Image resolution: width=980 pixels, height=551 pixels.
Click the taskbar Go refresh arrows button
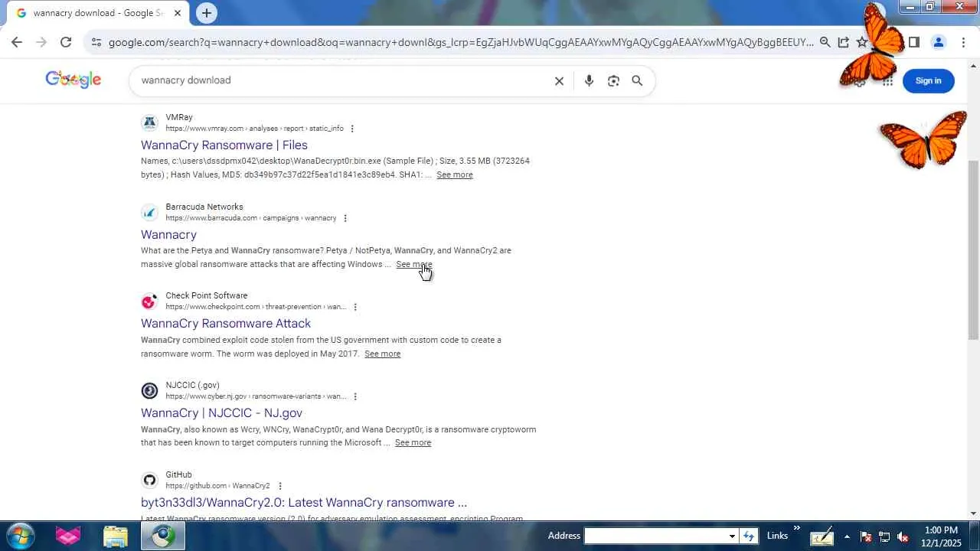point(749,536)
